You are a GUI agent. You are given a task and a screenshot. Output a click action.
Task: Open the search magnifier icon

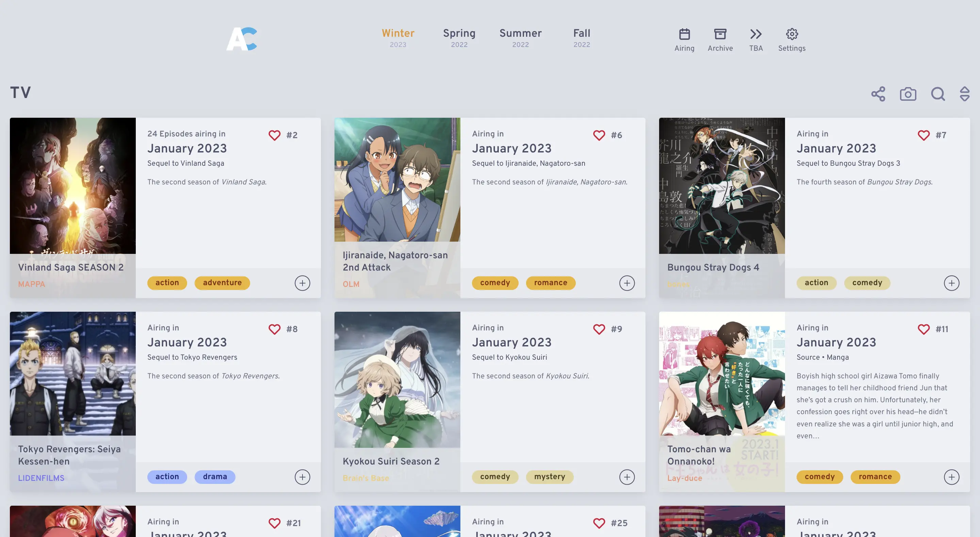[938, 94]
